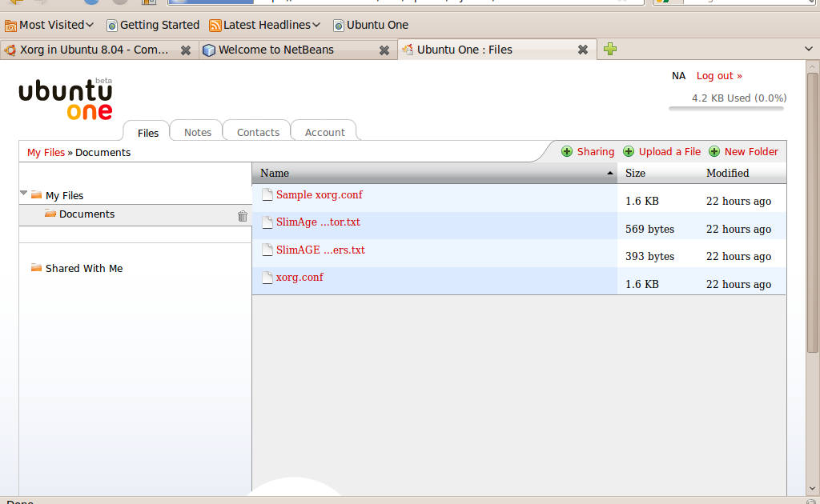The height and width of the screenshot is (504, 820).
Task: Open the SlimAGE ...ers.txt file link
Action: 320,250
